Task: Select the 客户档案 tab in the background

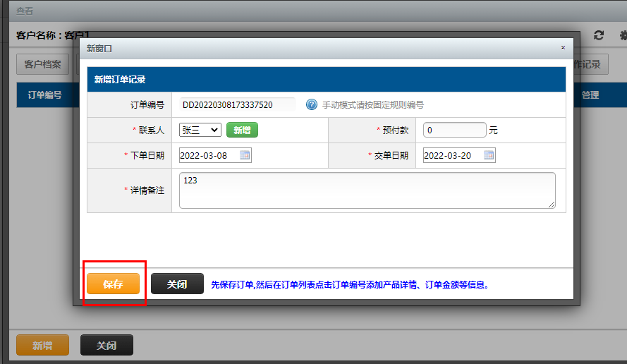Action: pos(42,64)
